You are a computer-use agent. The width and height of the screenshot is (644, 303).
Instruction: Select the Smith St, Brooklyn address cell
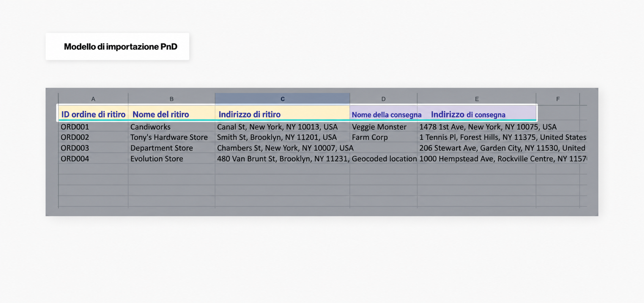coord(283,137)
